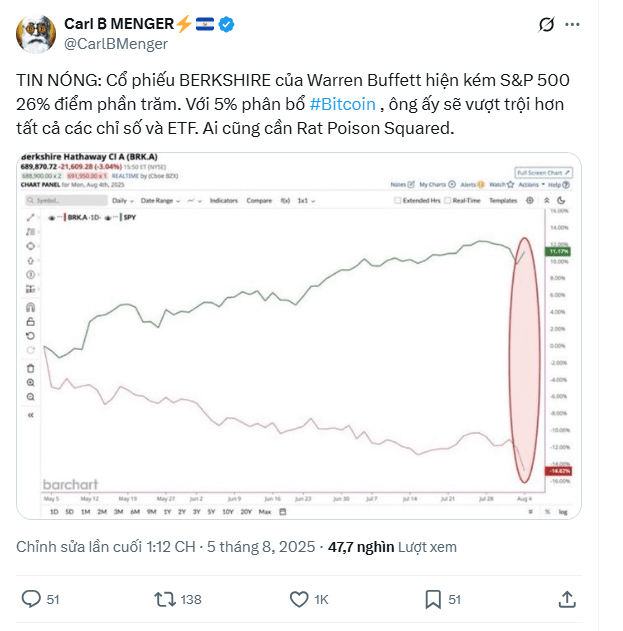Toggle the Extended Hrs checkbox
623x631 pixels.
click(x=415, y=200)
